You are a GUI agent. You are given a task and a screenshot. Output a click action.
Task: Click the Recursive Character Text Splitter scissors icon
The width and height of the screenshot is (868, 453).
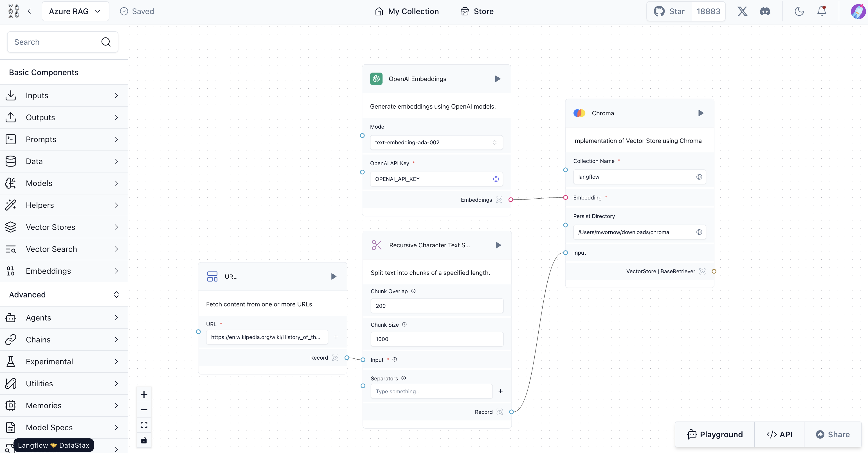tap(375, 245)
